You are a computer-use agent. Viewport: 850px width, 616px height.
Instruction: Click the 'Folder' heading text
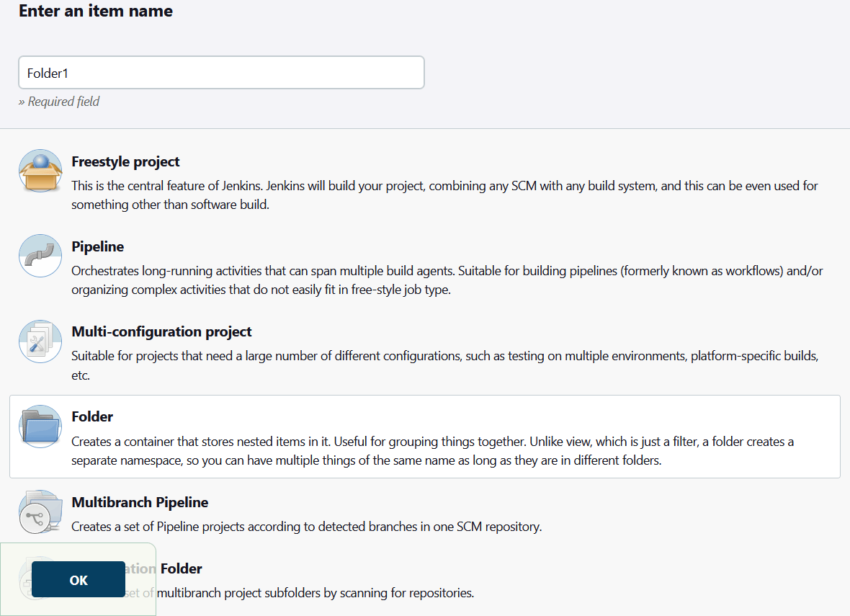[91, 416]
